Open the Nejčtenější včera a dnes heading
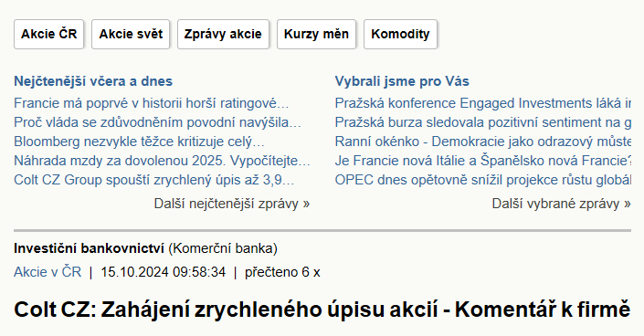Screen dimensions: 644x336 pos(93,81)
